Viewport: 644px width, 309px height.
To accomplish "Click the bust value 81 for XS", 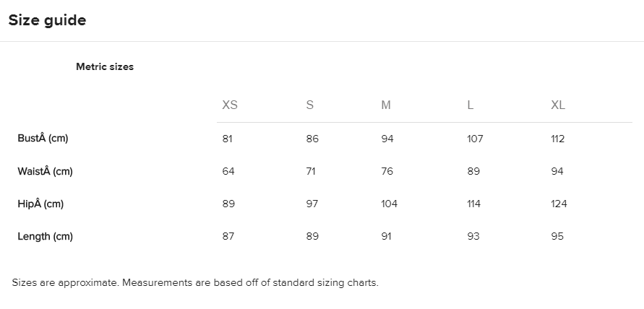I will click(x=228, y=139).
